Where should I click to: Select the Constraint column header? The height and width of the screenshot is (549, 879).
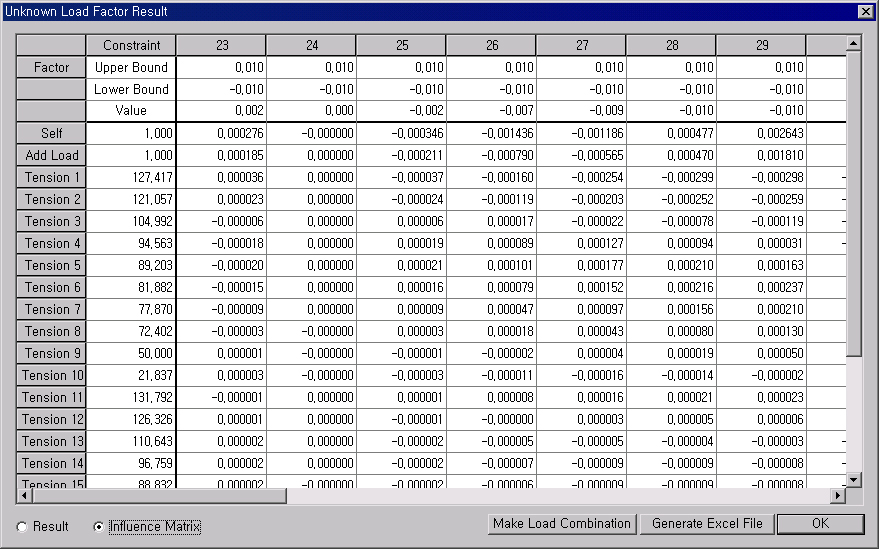(131, 46)
